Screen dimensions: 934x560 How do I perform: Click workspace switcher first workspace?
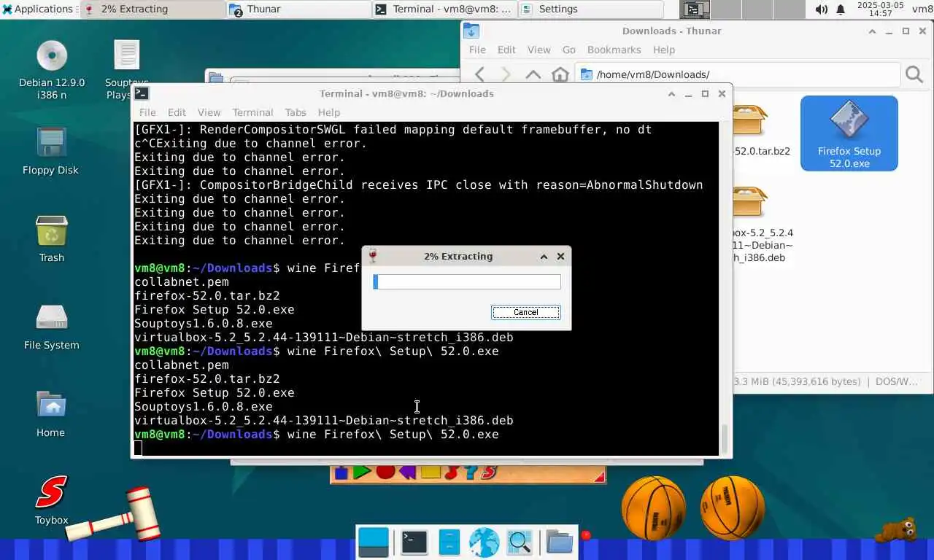tap(693, 9)
